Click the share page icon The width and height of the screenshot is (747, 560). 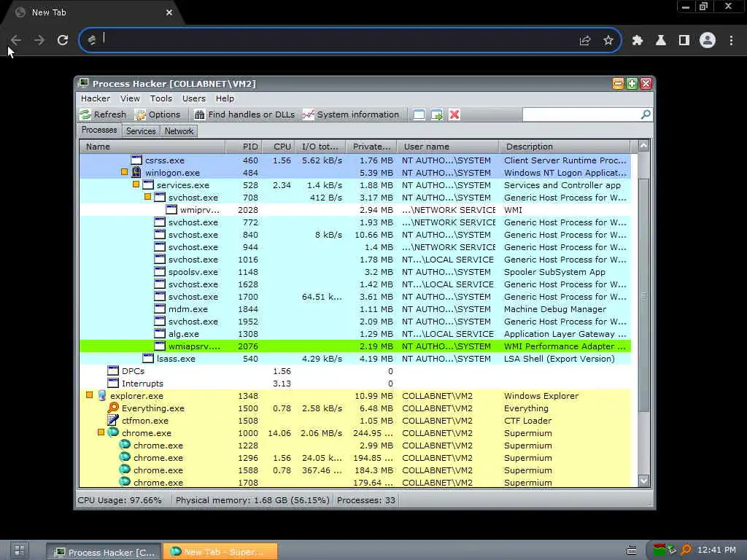[584, 41]
